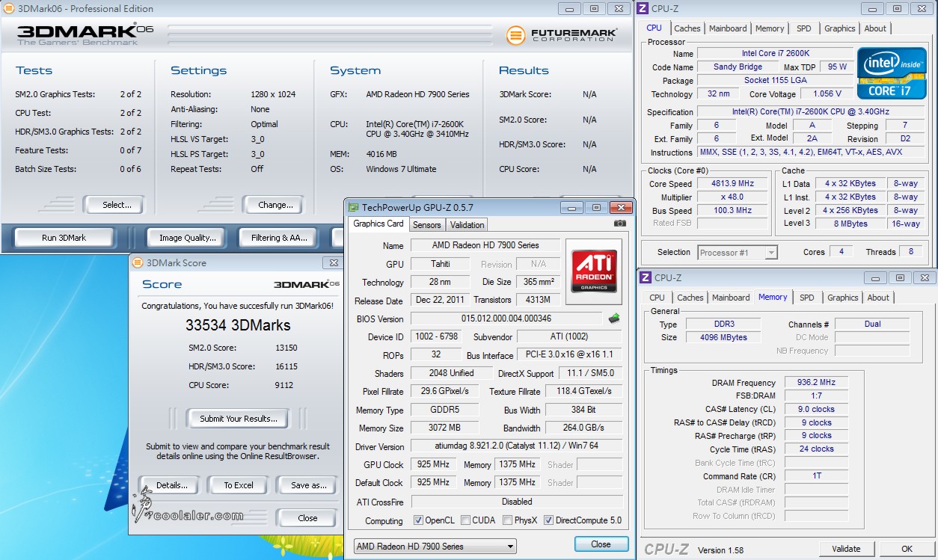Click the GPU-Z screenshot camera icon
Viewport: 938px width, 560px height.
pyautogui.click(x=619, y=224)
